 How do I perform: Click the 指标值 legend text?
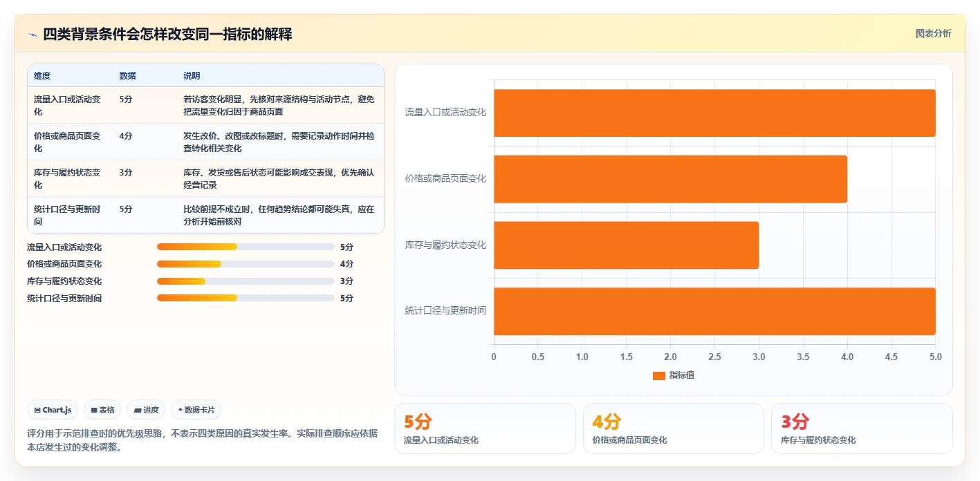[682, 375]
